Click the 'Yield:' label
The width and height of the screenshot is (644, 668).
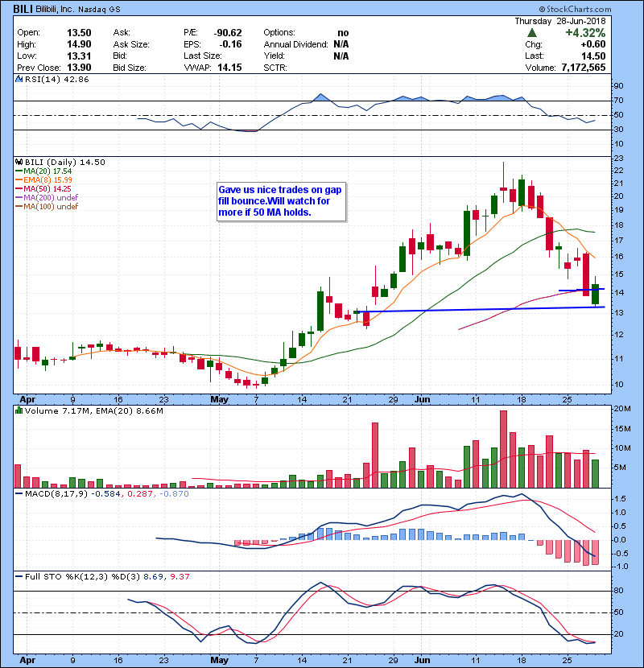tap(274, 56)
